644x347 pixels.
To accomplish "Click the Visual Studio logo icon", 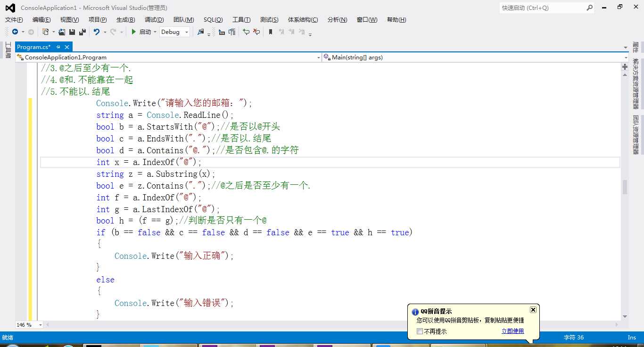I will (x=10, y=8).
